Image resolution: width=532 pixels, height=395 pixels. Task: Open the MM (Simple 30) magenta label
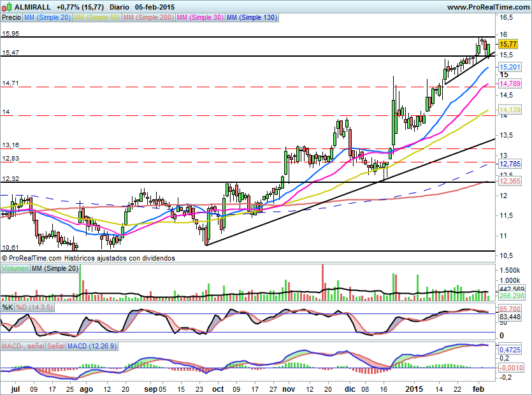tap(200, 18)
